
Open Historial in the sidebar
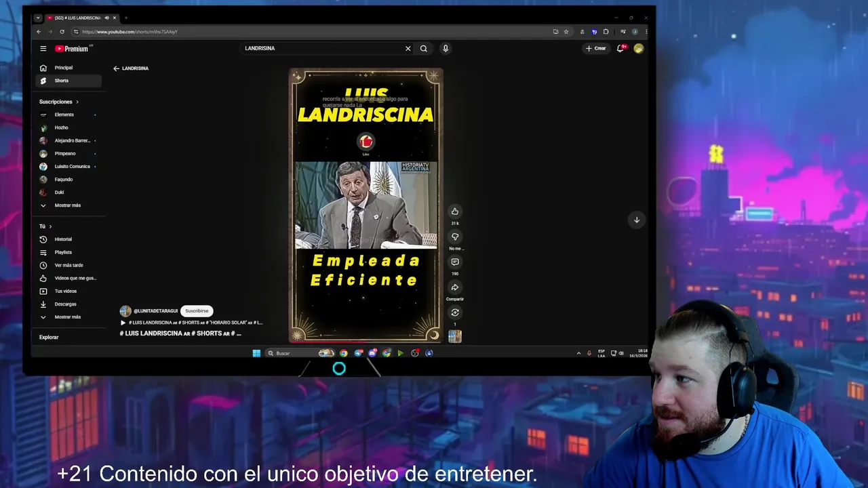68,239
